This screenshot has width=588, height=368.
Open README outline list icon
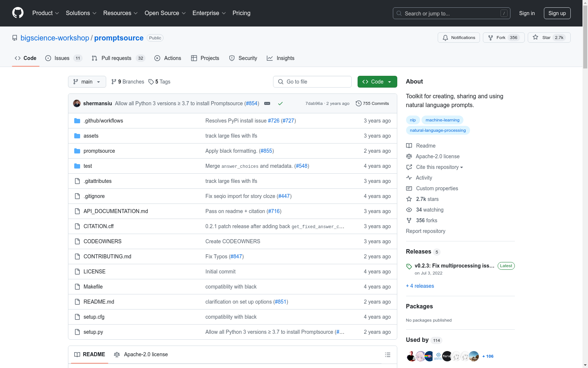pos(387,355)
